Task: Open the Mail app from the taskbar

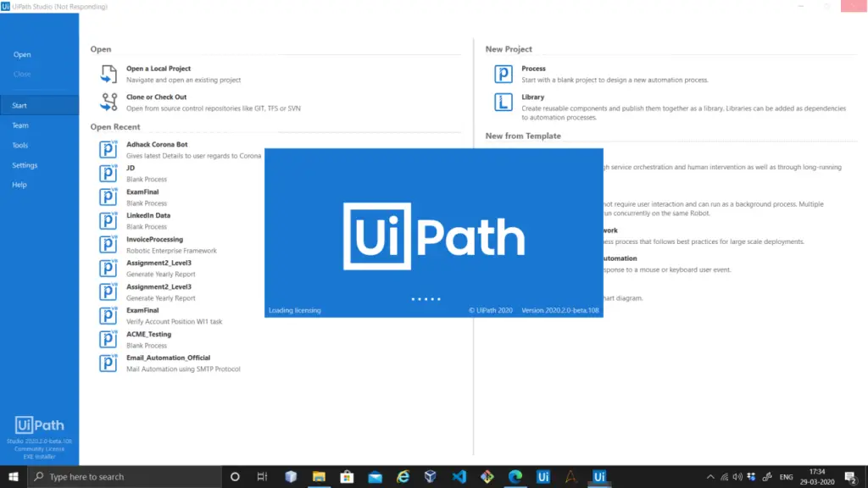Action: point(375,476)
